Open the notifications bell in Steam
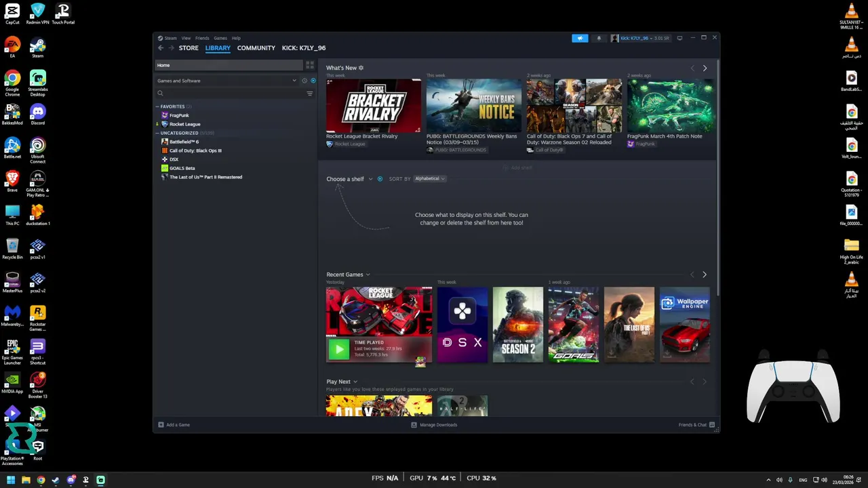Viewport: 868px width, 488px height. pyautogui.click(x=599, y=38)
